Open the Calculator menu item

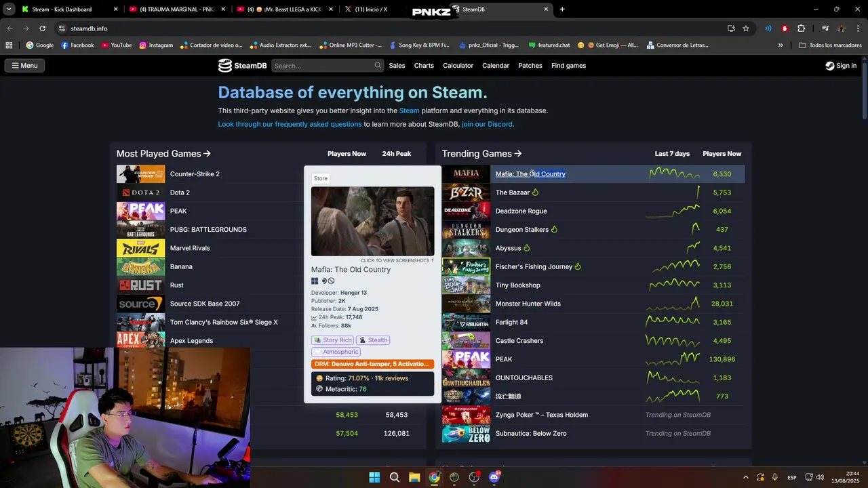pyautogui.click(x=458, y=66)
